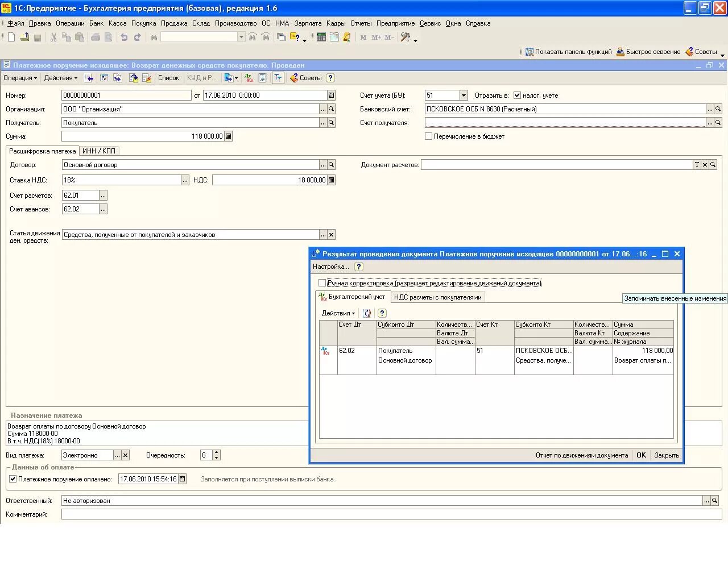
Task: Click the '62.02' cell in postings table
Action: click(x=357, y=351)
